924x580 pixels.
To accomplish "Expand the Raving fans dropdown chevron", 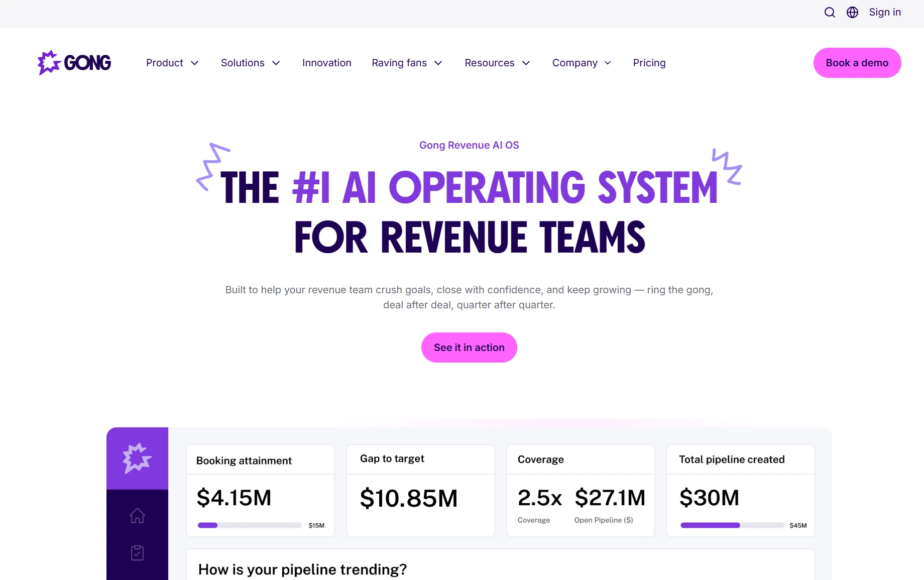I will click(x=438, y=63).
